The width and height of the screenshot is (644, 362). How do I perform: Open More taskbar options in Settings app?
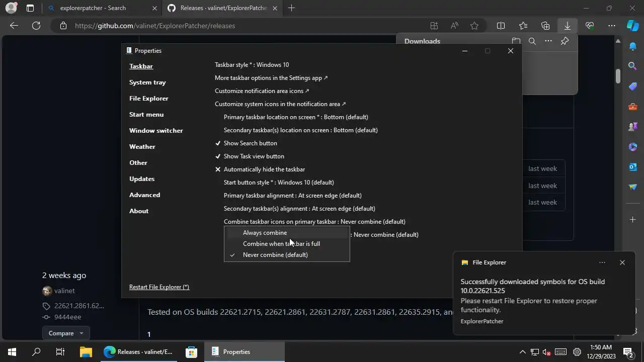(271, 78)
